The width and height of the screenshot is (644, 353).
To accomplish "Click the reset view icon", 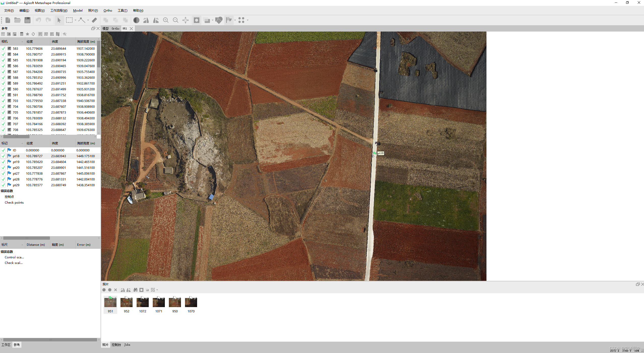I will click(186, 20).
